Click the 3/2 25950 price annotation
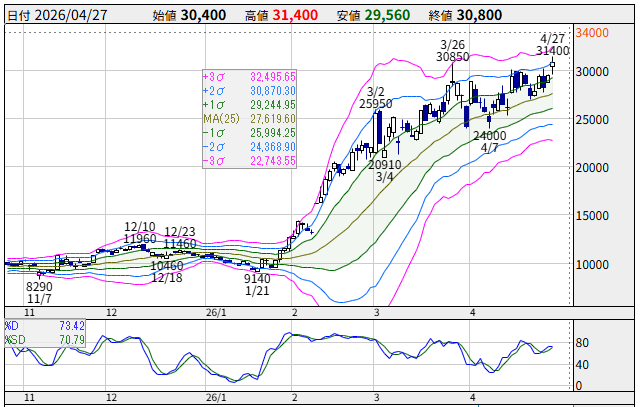640x407 pixels. 375,97
